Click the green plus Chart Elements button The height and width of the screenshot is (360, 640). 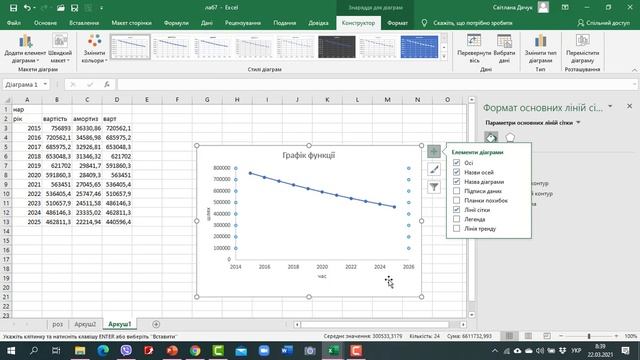click(x=434, y=151)
